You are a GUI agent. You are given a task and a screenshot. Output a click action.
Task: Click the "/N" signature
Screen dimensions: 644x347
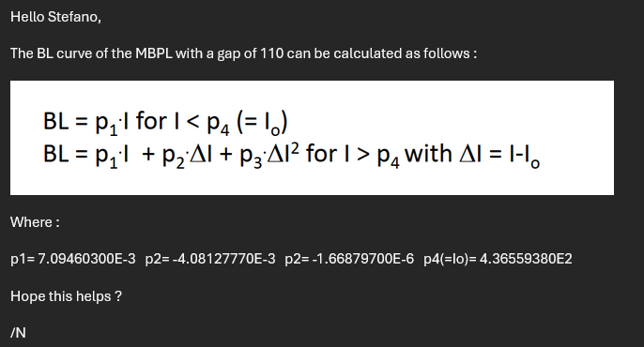(x=18, y=333)
